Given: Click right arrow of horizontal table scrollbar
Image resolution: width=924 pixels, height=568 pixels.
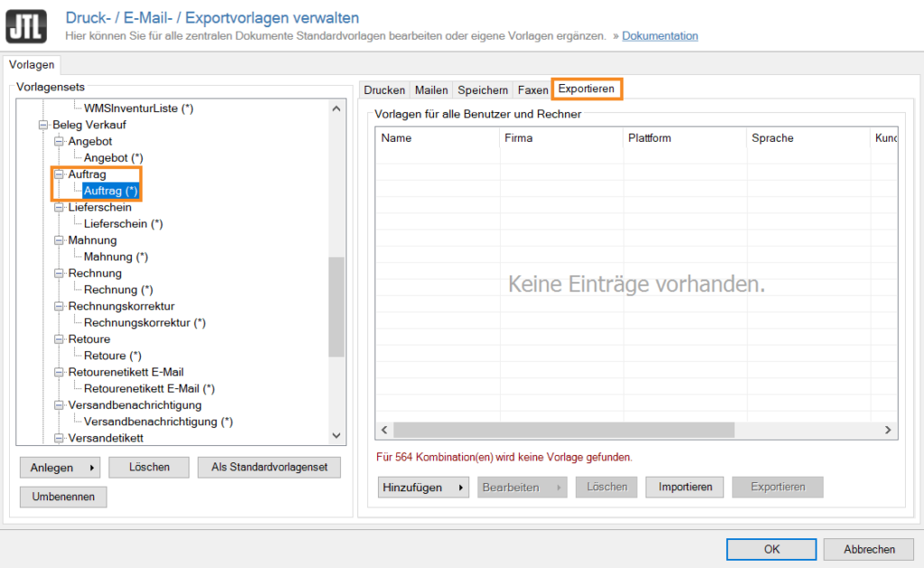Looking at the screenshot, I should pos(888,430).
